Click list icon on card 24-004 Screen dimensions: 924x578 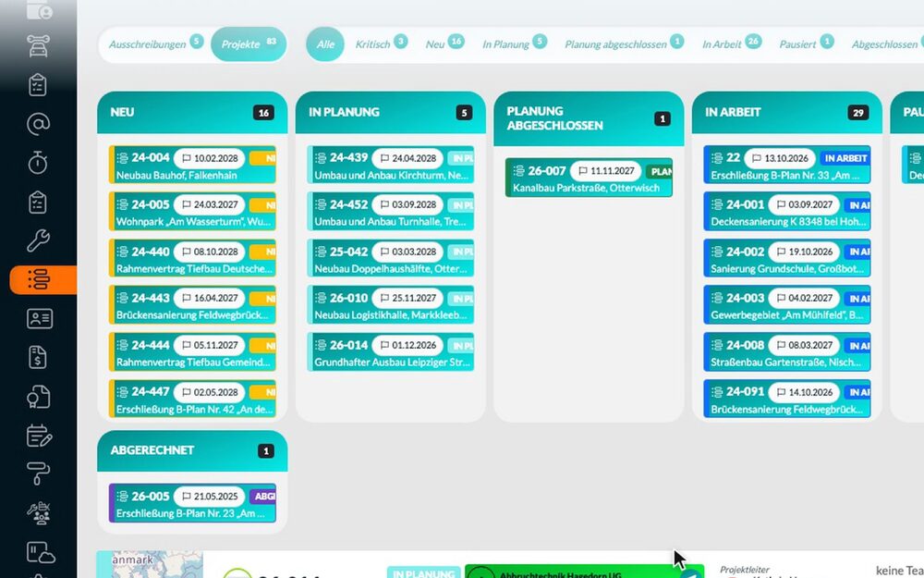click(x=123, y=158)
